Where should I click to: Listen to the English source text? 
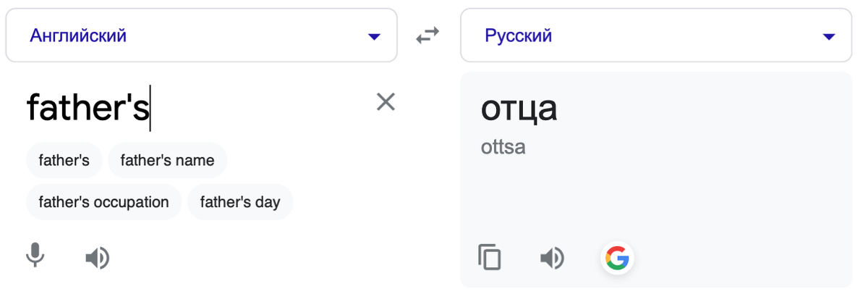click(97, 257)
